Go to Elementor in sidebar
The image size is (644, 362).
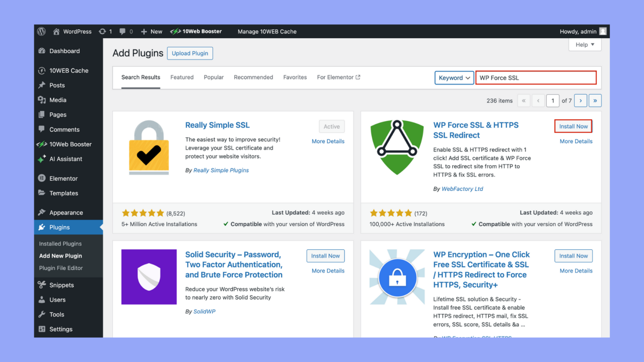point(63,179)
